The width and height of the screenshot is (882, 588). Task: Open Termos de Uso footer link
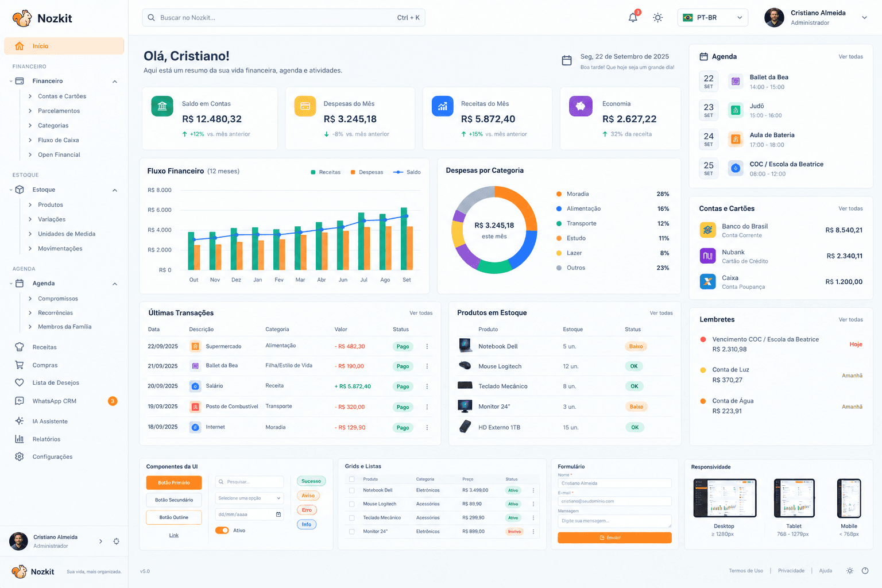(x=746, y=571)
